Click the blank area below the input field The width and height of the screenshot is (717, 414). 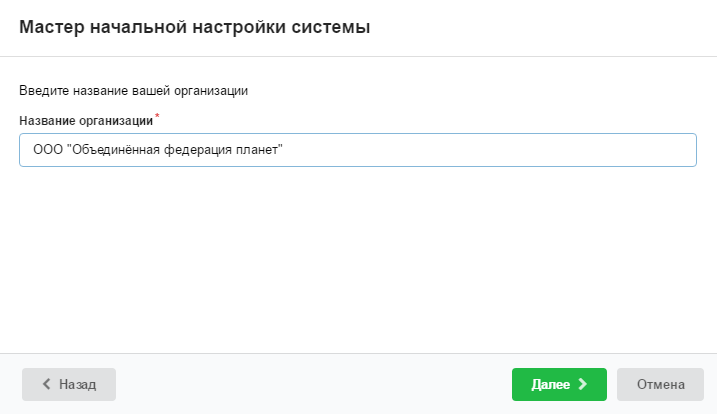(x=358, y=260)
